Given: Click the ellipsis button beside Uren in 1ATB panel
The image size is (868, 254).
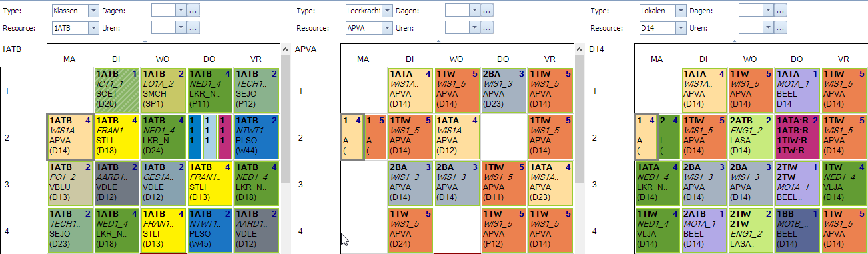Looking at the screenshot, I should pos(193,28).
